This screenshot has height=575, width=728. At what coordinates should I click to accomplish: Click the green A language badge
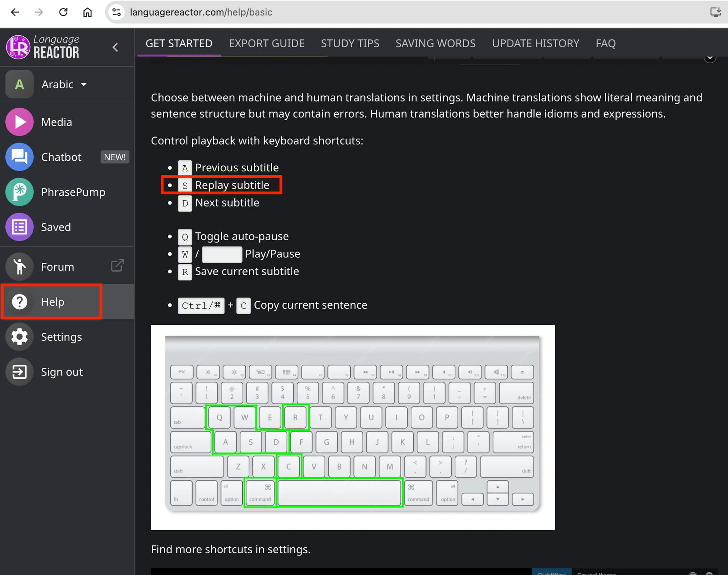pyautogui.click(x=19, y=84)
